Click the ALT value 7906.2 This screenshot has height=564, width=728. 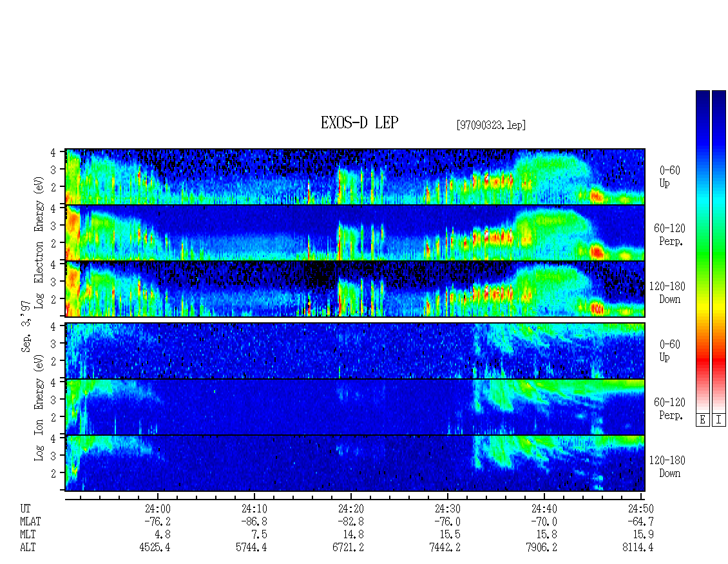(541, 547)
